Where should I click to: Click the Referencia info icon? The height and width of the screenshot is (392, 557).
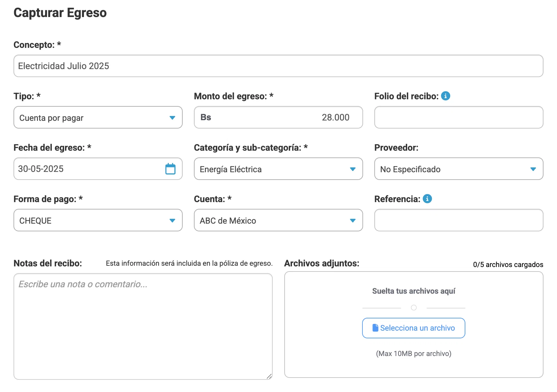click(x=427, y=199)
